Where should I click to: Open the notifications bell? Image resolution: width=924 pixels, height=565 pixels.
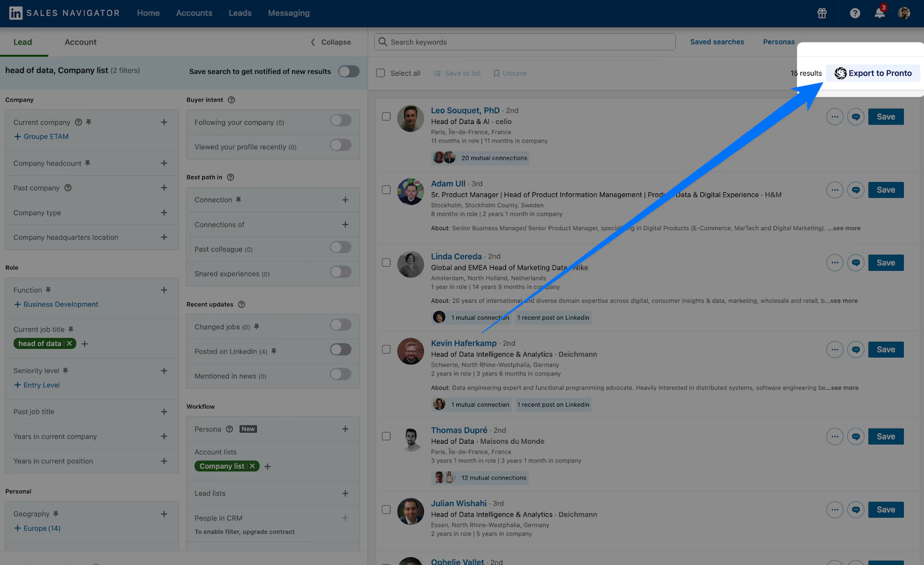[x=880, y=13]
